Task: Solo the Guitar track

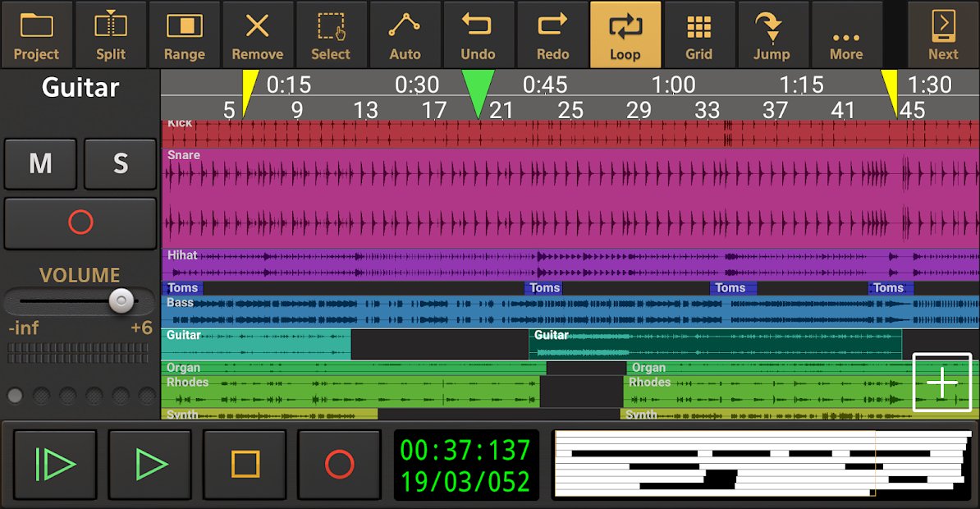Action: tap(120, 164)
